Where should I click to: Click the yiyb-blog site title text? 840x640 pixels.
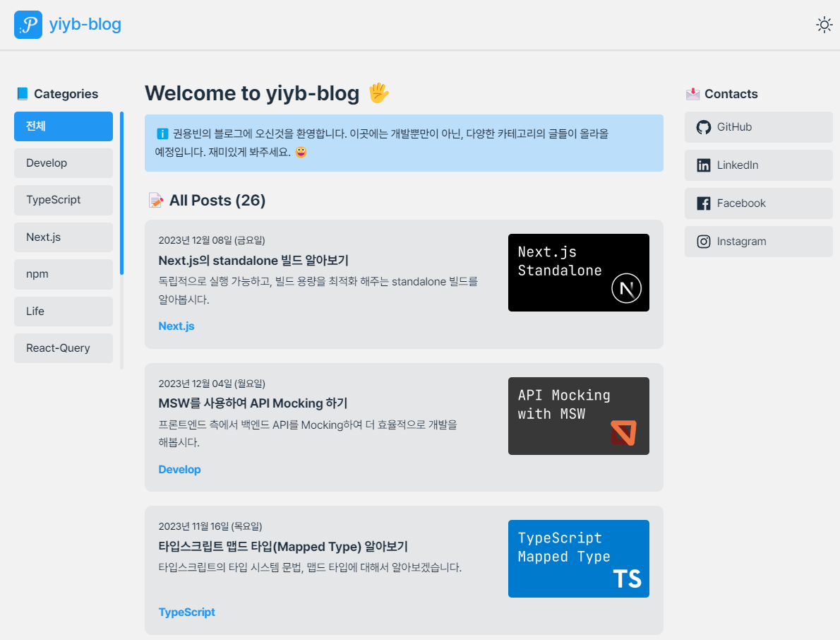(x=85, y=25)
